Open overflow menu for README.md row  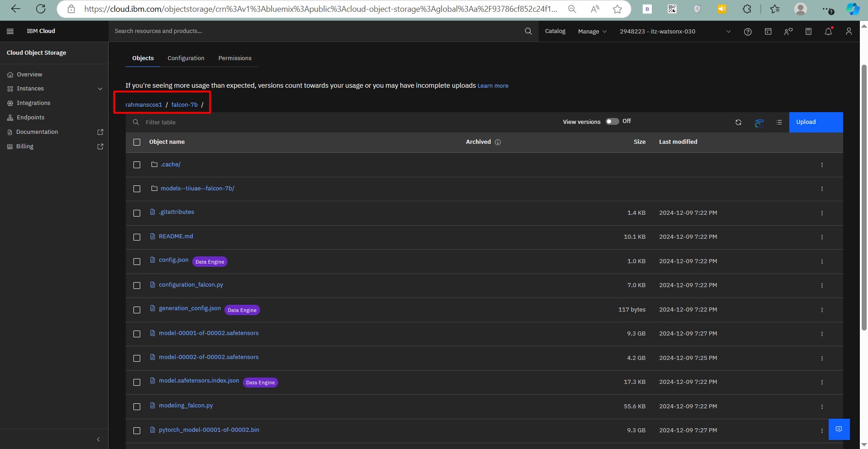822,237
